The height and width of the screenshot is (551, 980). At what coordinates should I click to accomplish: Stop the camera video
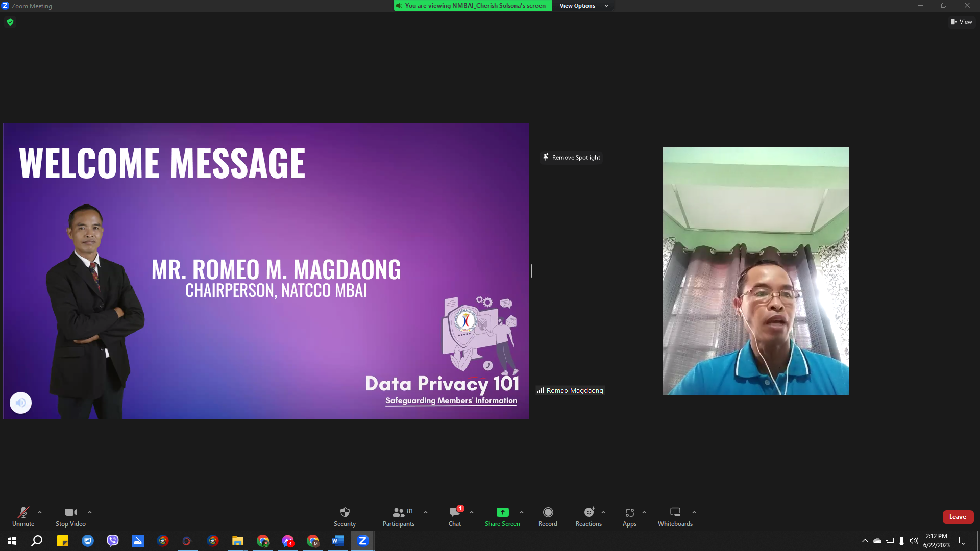pos(70,516)
